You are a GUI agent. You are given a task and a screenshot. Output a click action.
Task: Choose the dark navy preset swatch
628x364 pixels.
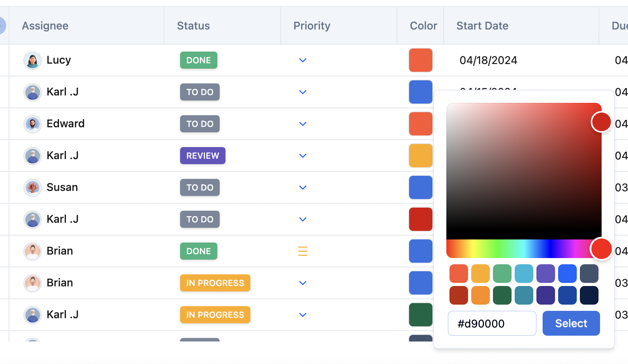coord(589,295)
